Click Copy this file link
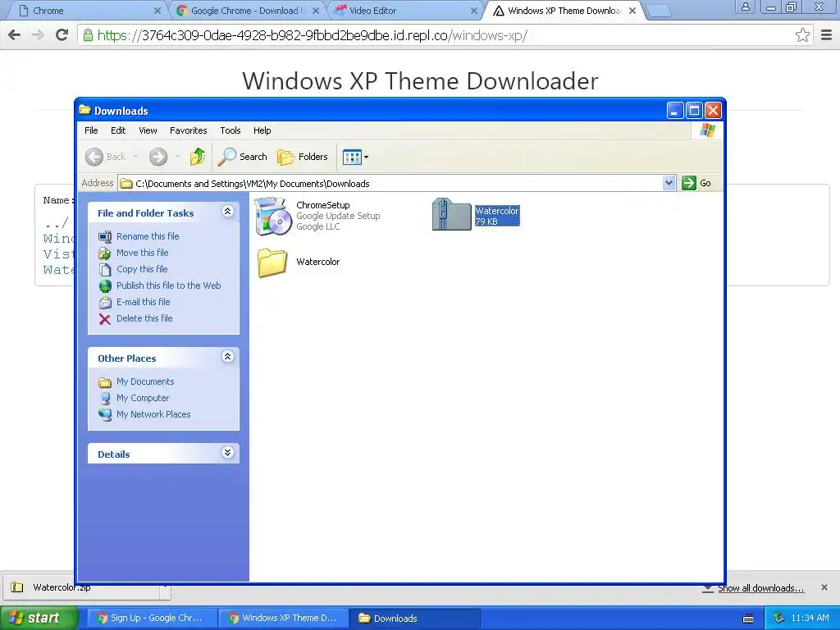Viewport: 840px width, 630px height. click(142, 269)
